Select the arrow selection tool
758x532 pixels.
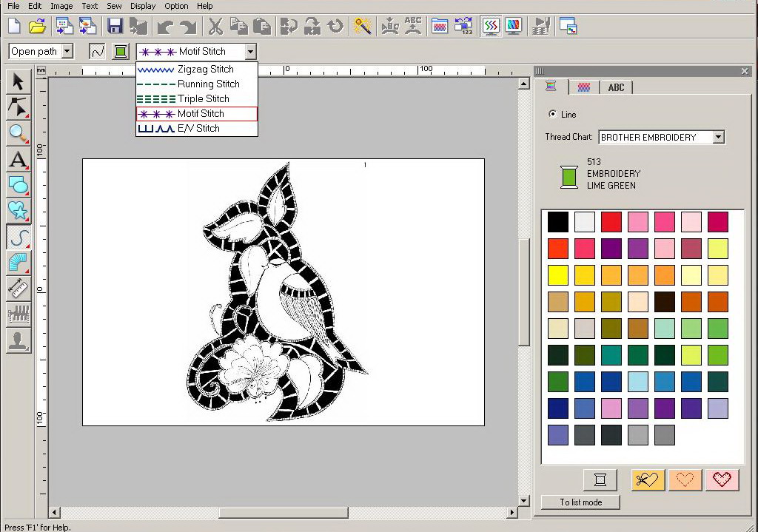pos(18,81)
